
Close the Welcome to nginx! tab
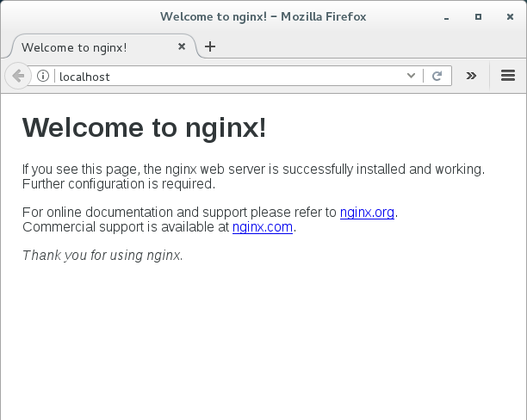point(182,46)
